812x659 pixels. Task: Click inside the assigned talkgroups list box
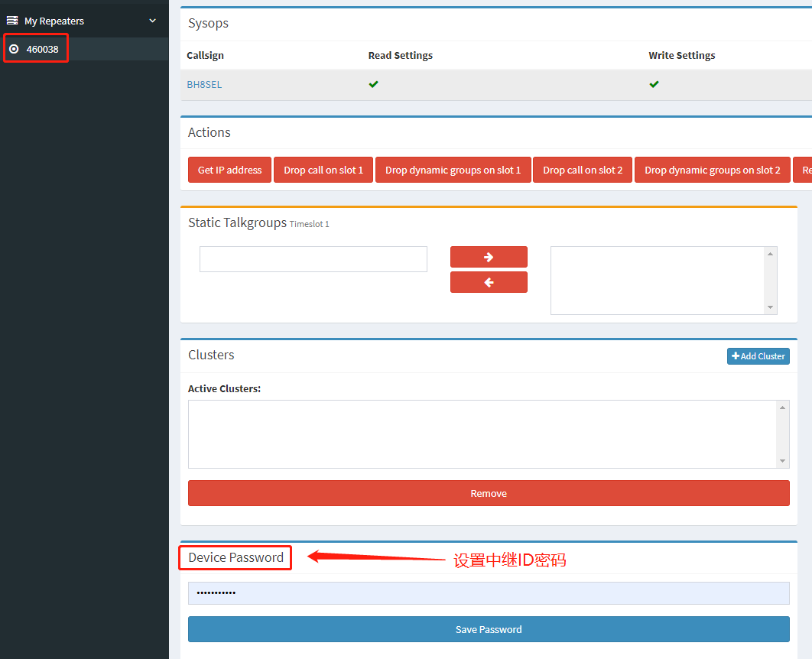658,280
